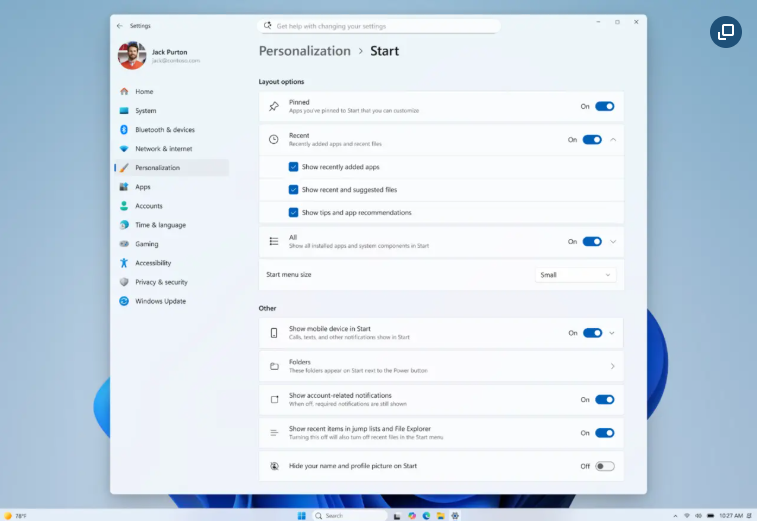Click the Layout options heading
Screen dimensions: 757x521
click(281, 82)
